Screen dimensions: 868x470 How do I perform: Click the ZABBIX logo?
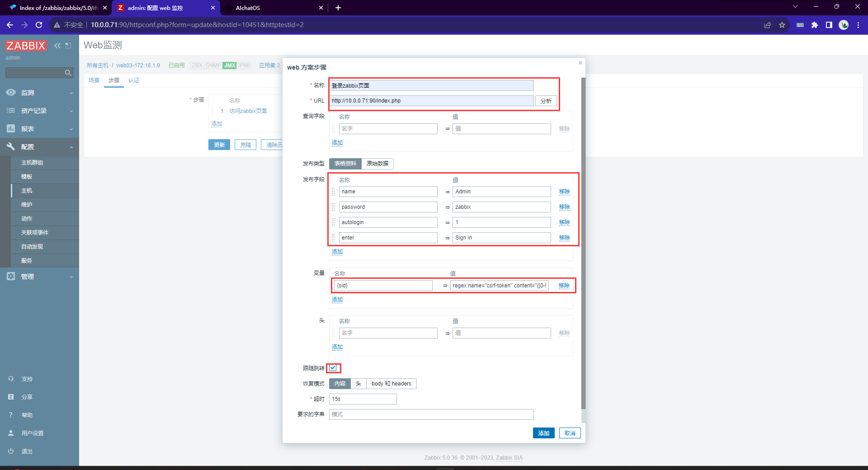pos(26,46)
